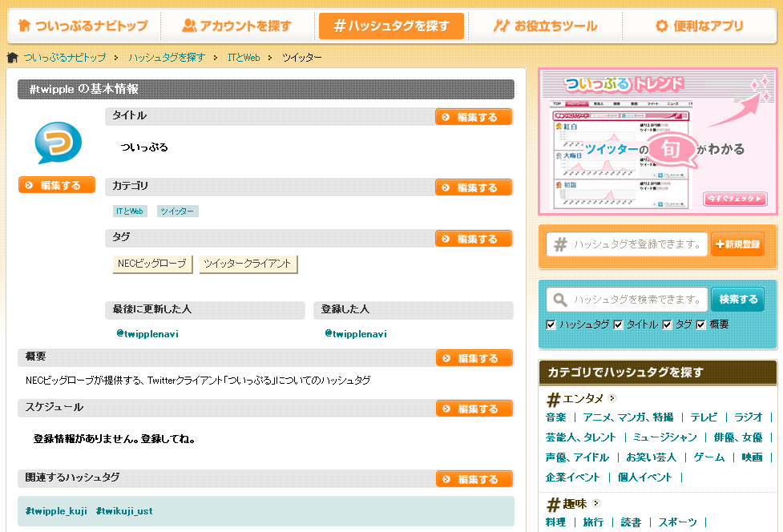The image size is (783, 532).
Task: Expand 趣味 category arrow icon
Action: pyautogui.click(x=595, y=503)
